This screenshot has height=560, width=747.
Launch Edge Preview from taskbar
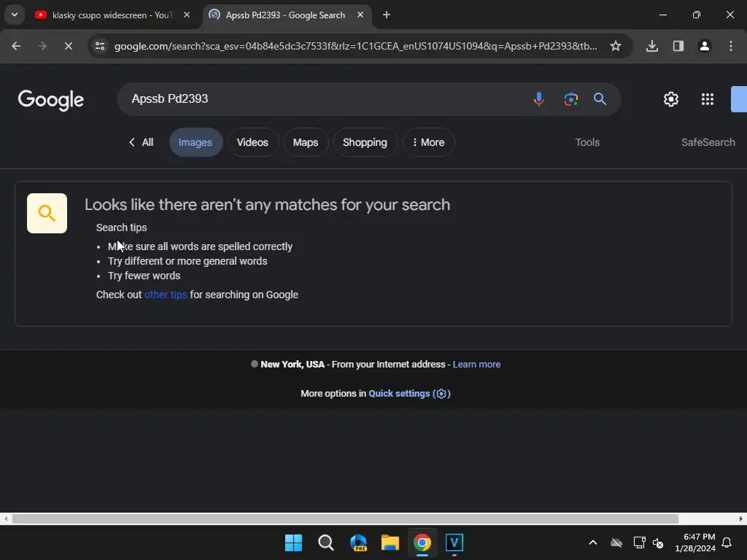[358, 542]
